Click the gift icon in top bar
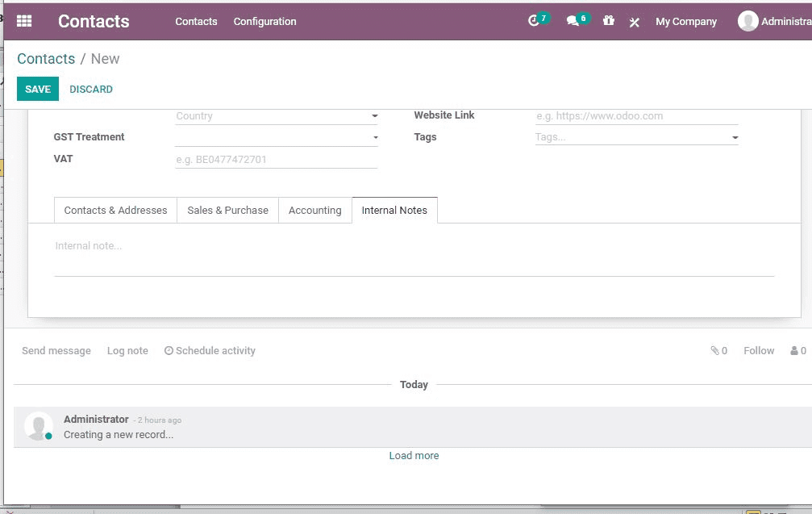 609,21
